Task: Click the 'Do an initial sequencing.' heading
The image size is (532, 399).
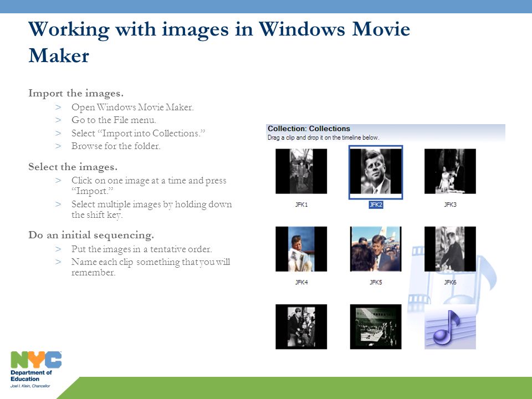Action: pyautogui.click(x=91, y=235)
